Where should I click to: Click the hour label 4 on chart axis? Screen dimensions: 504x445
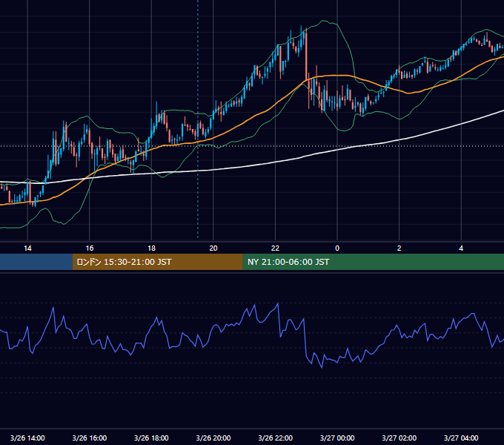(461, 248)
